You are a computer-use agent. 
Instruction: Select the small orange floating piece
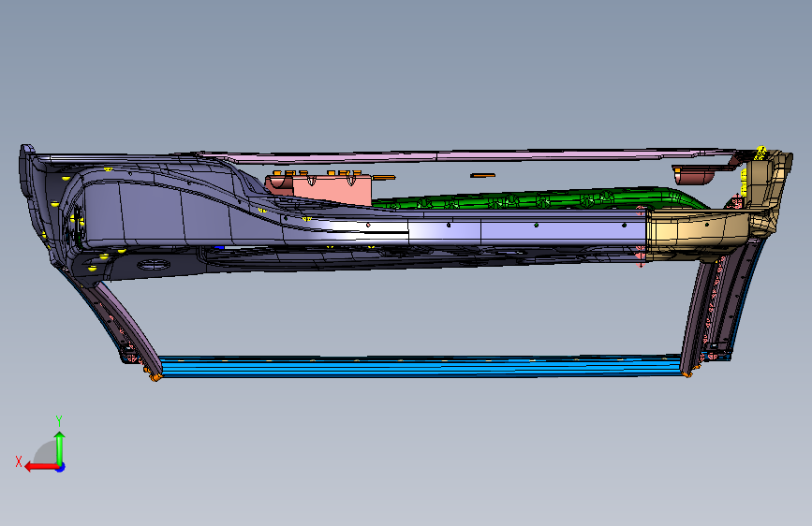pyautogui.click(x=482, y=176)
